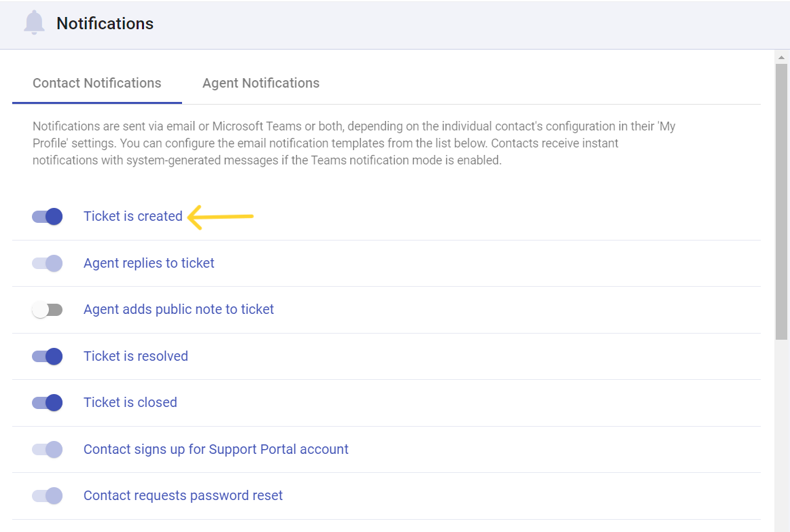
Task: Turn off the 'Ticket is resolved' toggle
Action: 46,356
